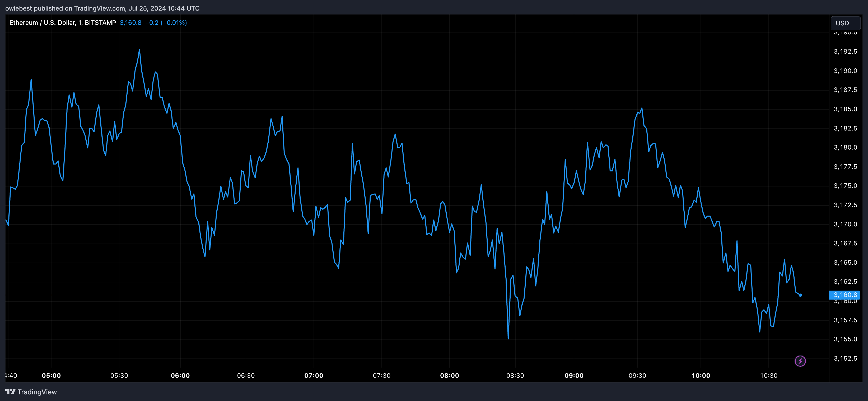The image size is (868, 401).
Task: Click the 3,160.8 last price value in the header
Action: (130, 22)
